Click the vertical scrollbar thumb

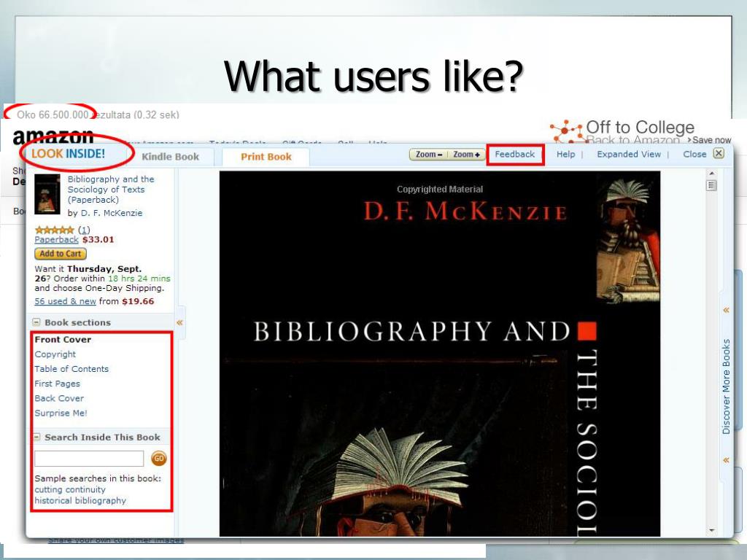[712, 185]
